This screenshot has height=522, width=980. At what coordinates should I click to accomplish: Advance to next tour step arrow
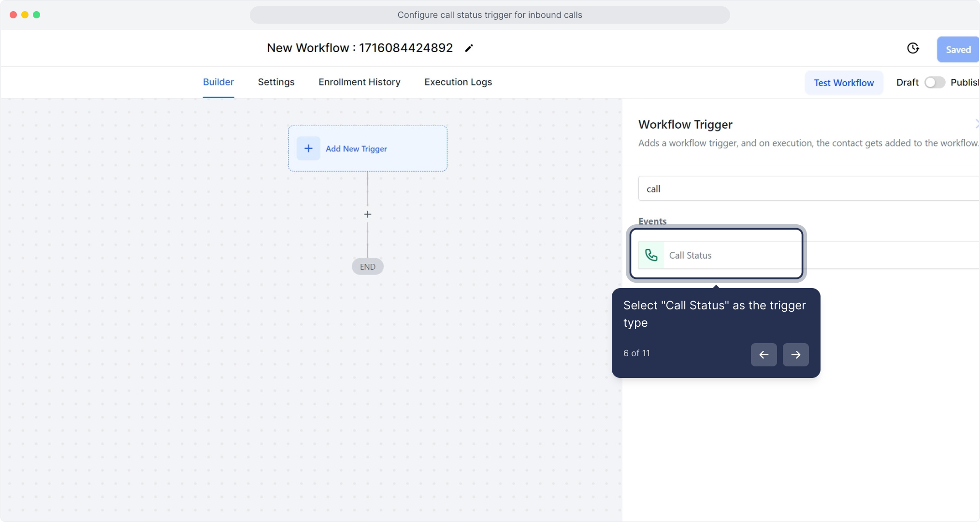[795, 355]
